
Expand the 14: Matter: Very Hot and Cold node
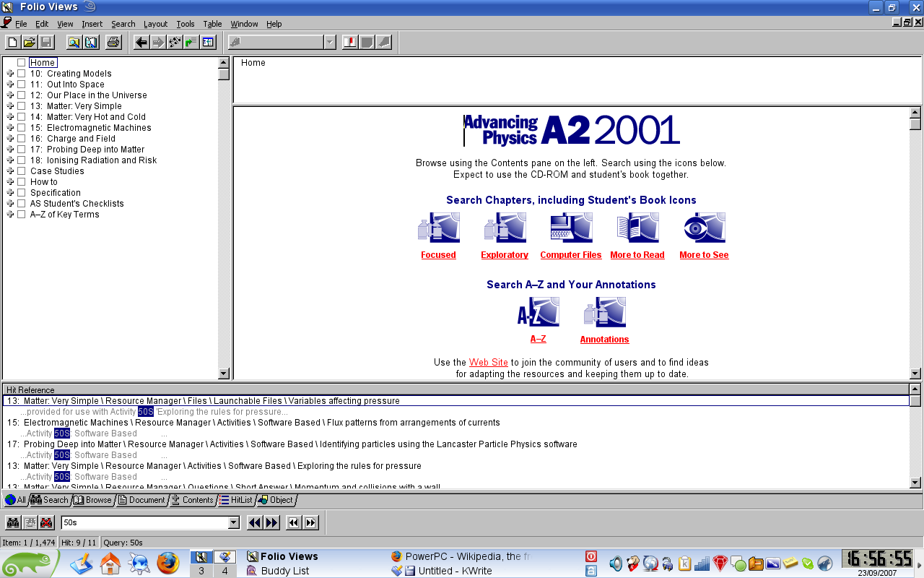pos(10,117)
